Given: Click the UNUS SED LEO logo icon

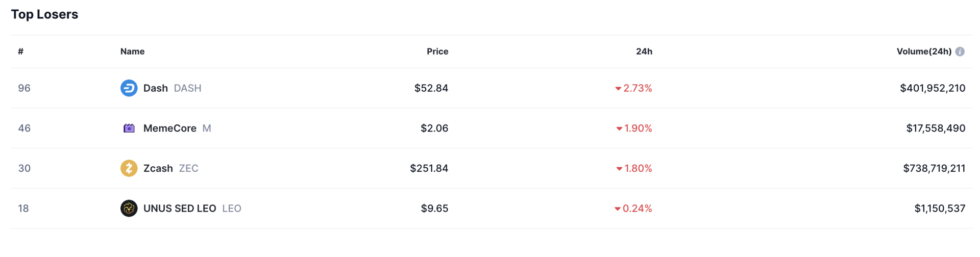Looking at the screenshot, I should click(129, 209).
